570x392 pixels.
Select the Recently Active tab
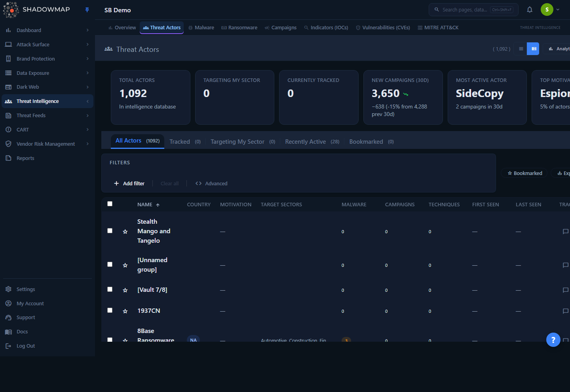click(312, 142)
